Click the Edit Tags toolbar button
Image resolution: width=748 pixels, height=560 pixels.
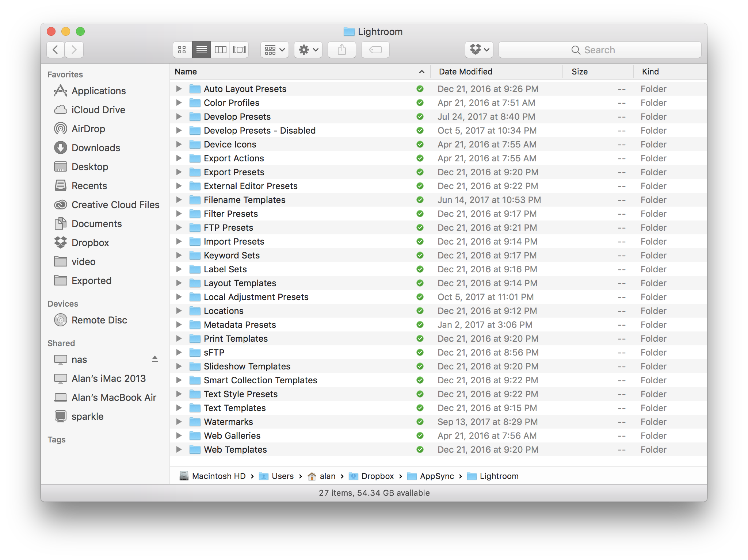click(375, 50)
